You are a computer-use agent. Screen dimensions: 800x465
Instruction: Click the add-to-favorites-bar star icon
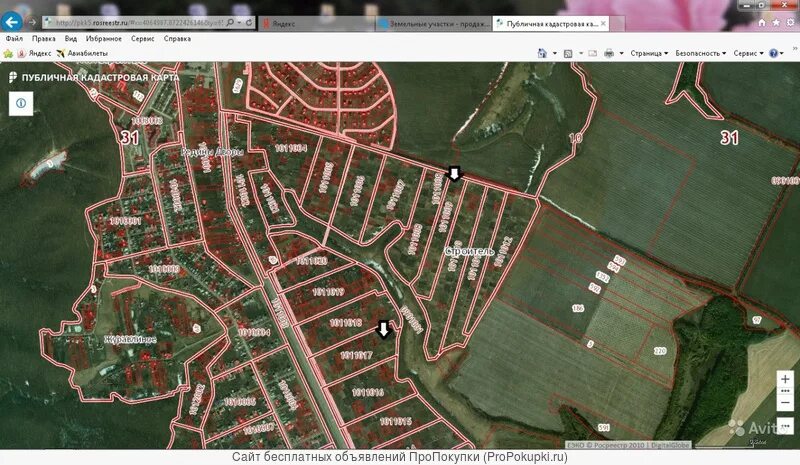(x=8, y=53)
